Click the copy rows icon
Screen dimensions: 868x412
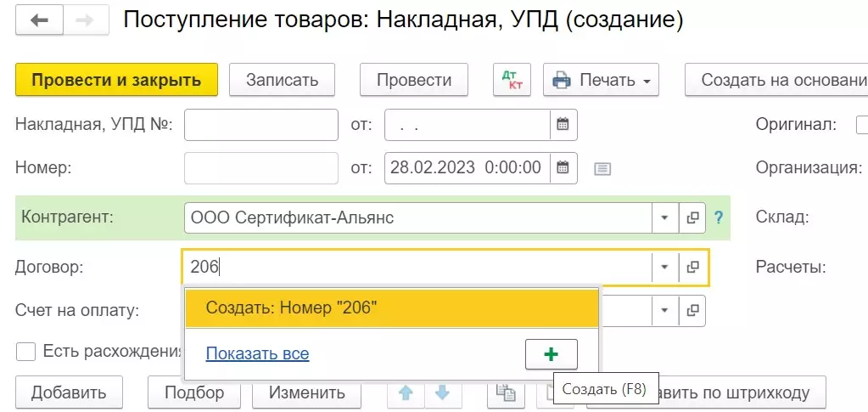[506, 392]
